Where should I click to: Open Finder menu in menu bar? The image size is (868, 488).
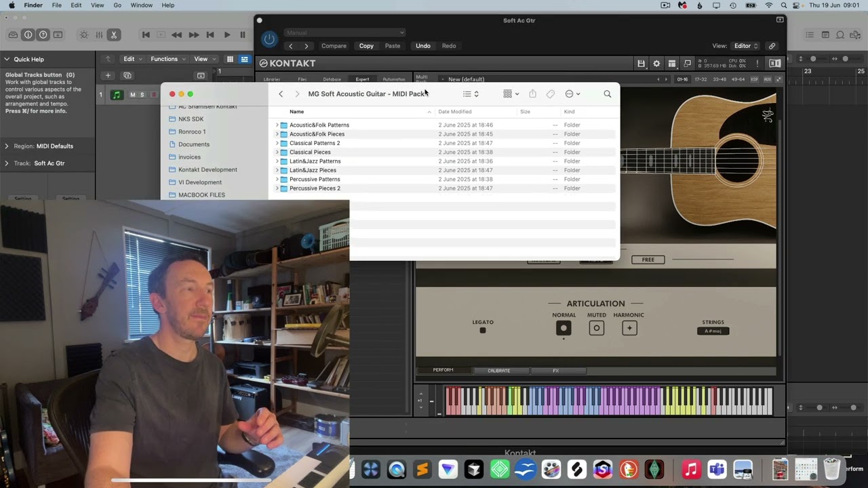(33, 5)
